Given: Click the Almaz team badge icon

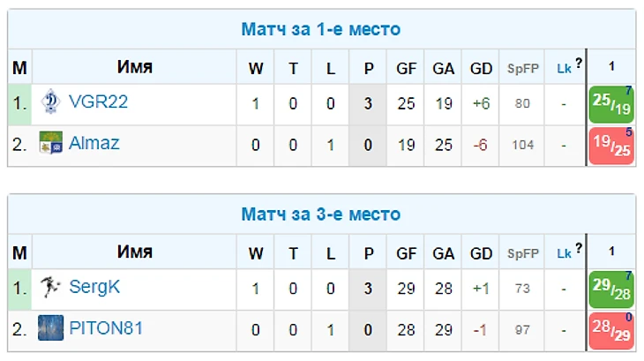Looking at the screenshot, I should click(x=50, y=144).
